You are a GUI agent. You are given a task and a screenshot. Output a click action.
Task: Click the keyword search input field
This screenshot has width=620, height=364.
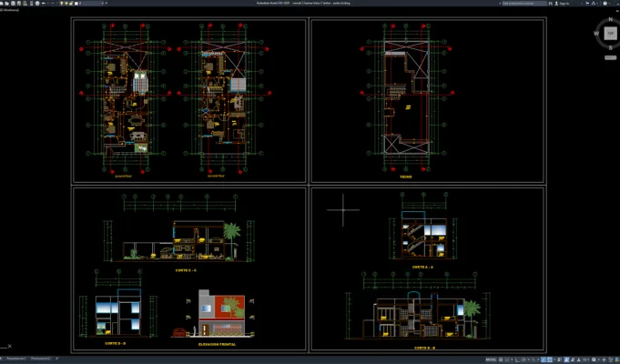tap(524, 3)
